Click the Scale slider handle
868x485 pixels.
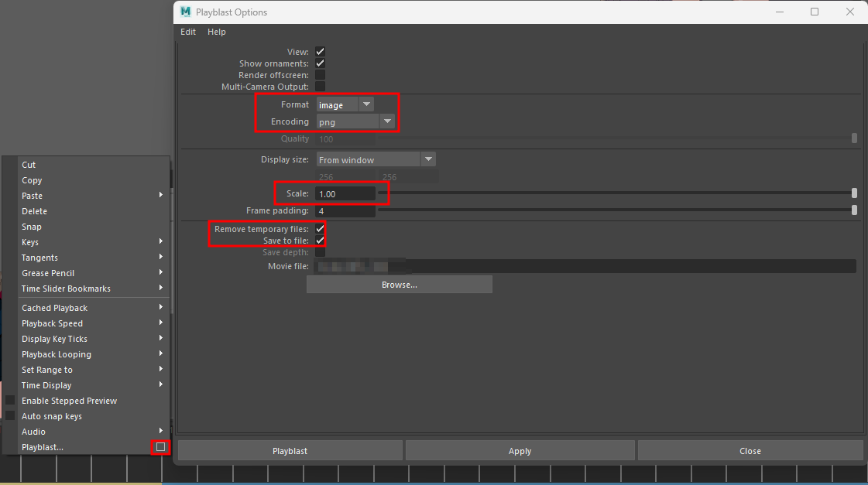coord(854,193)
